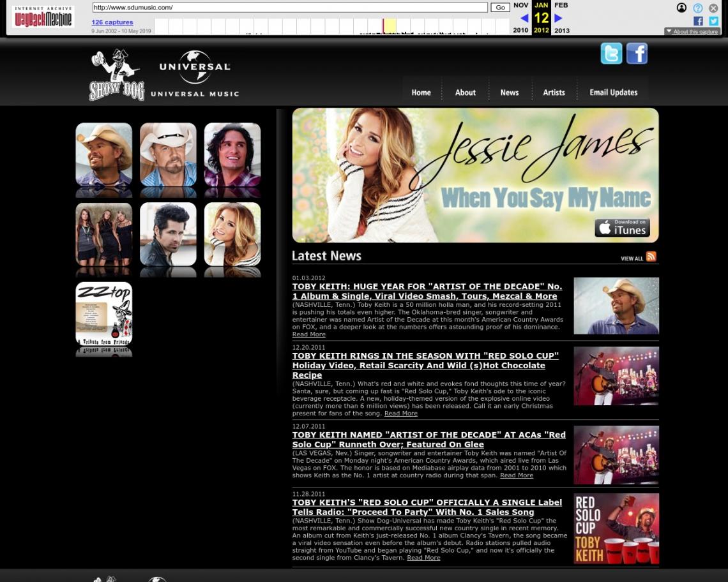Open the News menu item

click(x=510, y=93)
